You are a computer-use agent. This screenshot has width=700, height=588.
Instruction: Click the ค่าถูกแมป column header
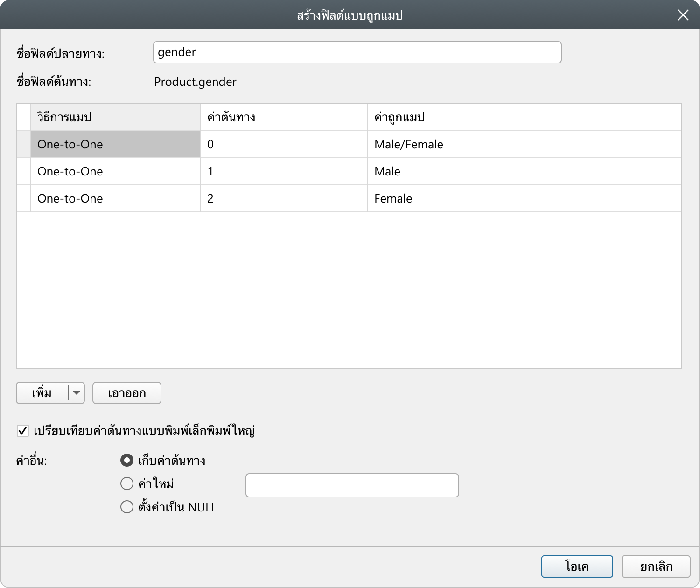point(524,117)
